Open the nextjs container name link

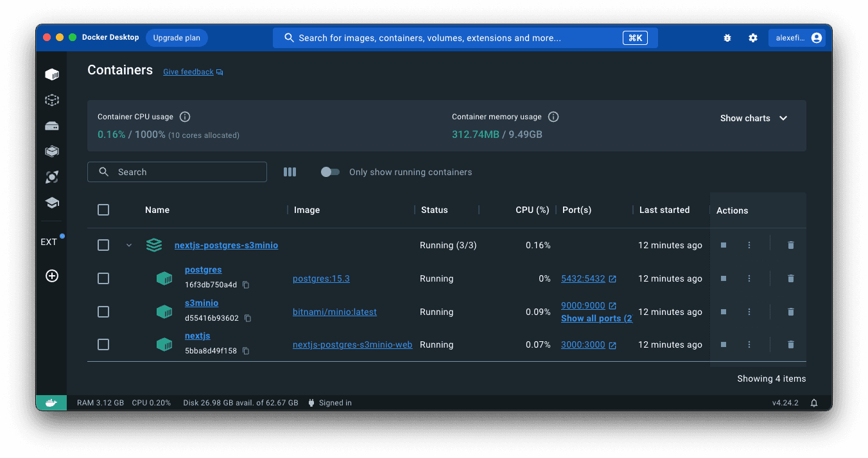[x=198, y=335]
